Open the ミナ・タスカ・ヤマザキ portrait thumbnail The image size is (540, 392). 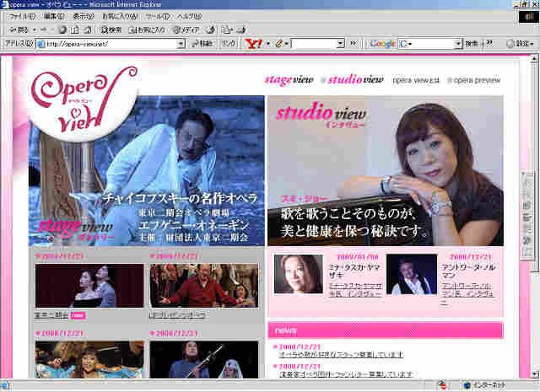299,274
